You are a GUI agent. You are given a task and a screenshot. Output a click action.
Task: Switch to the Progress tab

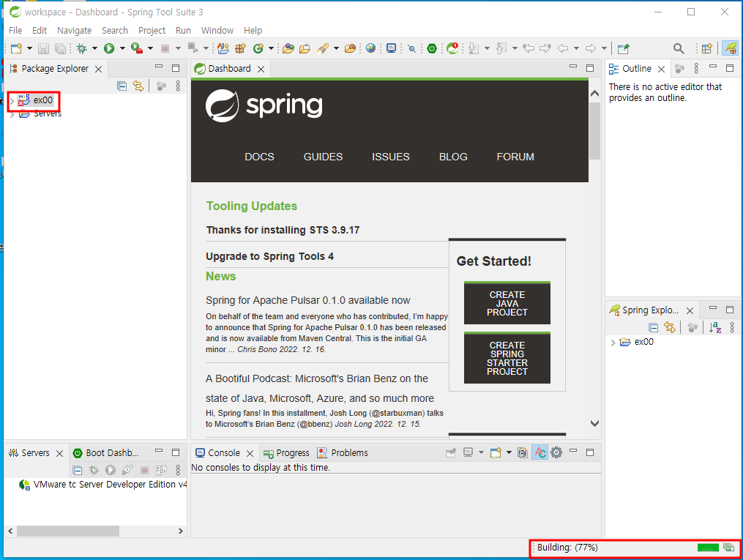click(287, 453)
